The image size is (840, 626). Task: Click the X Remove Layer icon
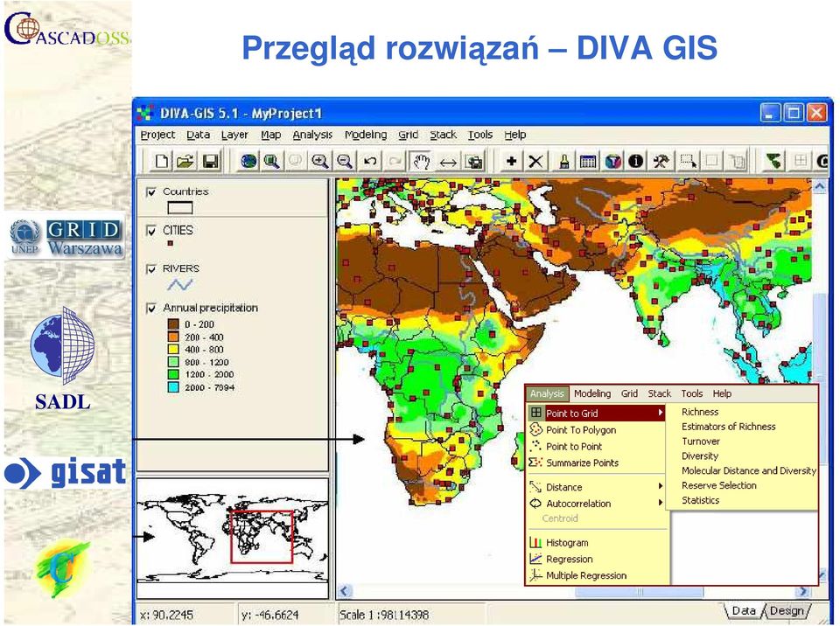(535, 161)
